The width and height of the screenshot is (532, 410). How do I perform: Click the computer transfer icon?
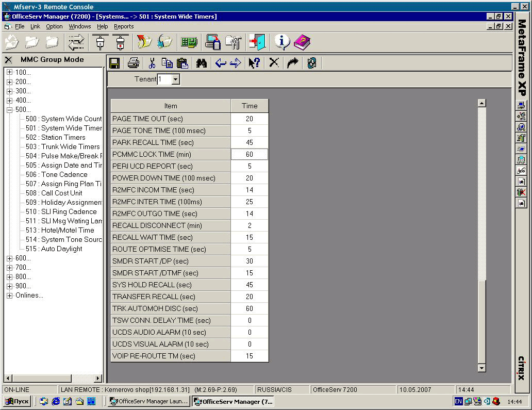click(x=213, y=42)
